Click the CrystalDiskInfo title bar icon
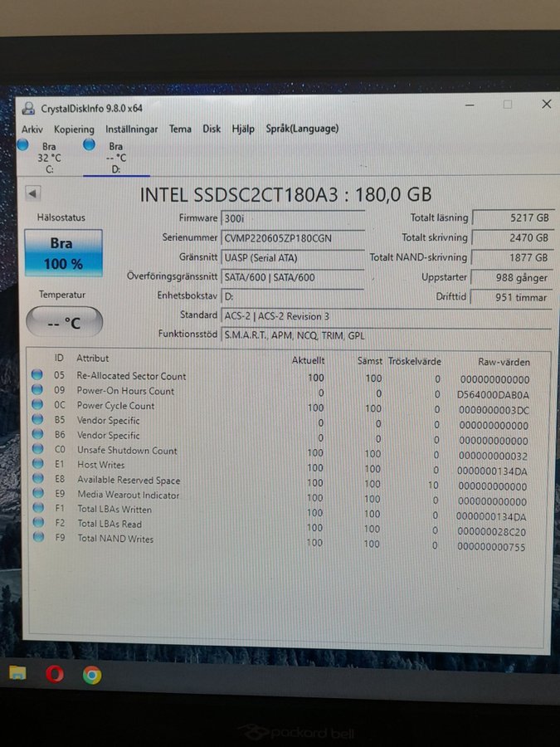 coord(28,109)
